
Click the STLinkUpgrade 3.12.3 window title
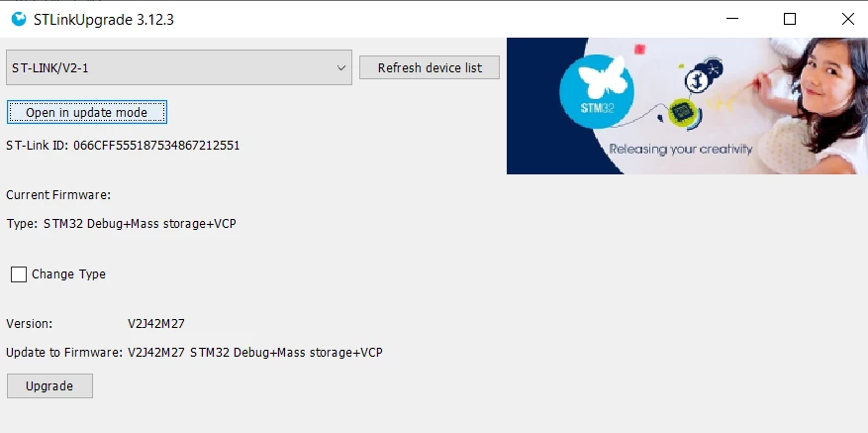(x=104, y=20)
